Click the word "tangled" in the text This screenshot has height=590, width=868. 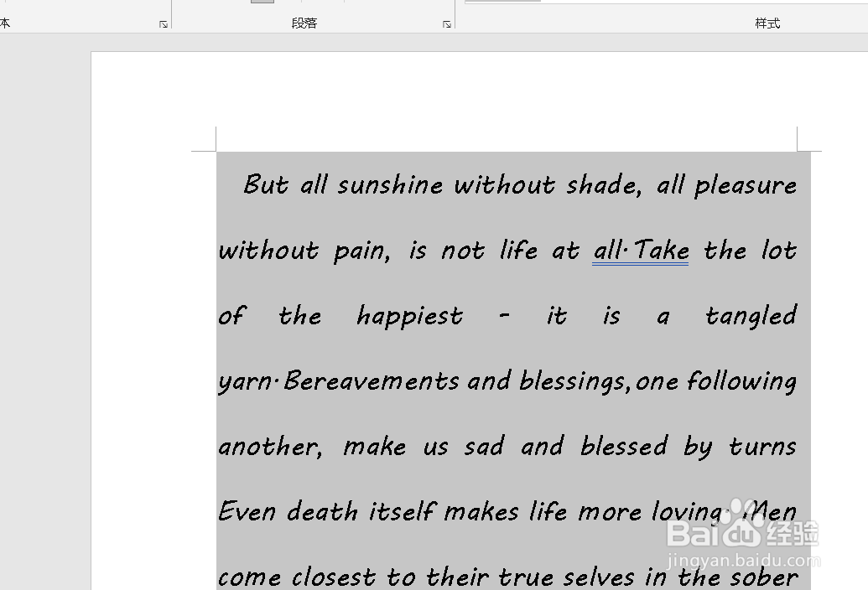[x=751, y=318]
